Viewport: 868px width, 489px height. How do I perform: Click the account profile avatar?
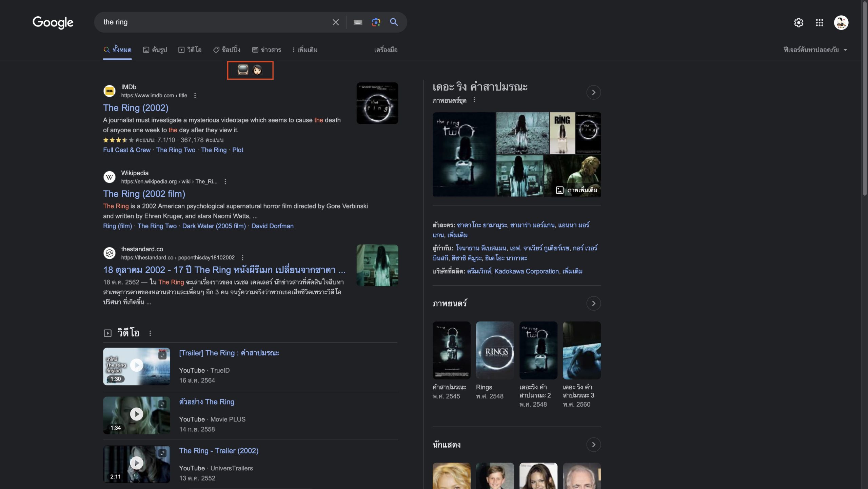click(841, 23)
